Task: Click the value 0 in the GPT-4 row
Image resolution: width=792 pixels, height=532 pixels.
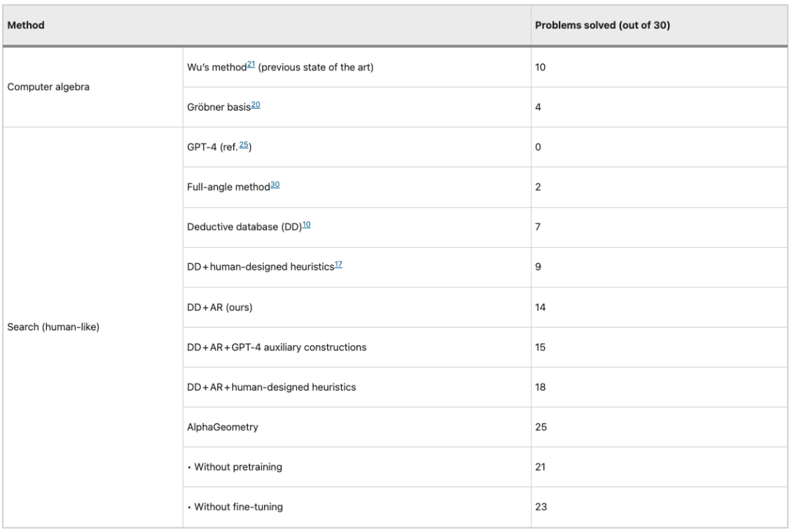Action: click(538, 147)
